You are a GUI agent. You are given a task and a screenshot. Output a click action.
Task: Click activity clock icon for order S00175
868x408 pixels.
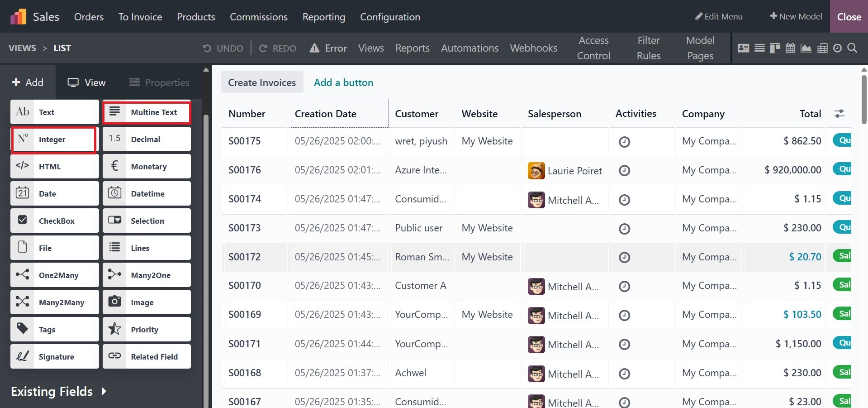click(624, 142)
